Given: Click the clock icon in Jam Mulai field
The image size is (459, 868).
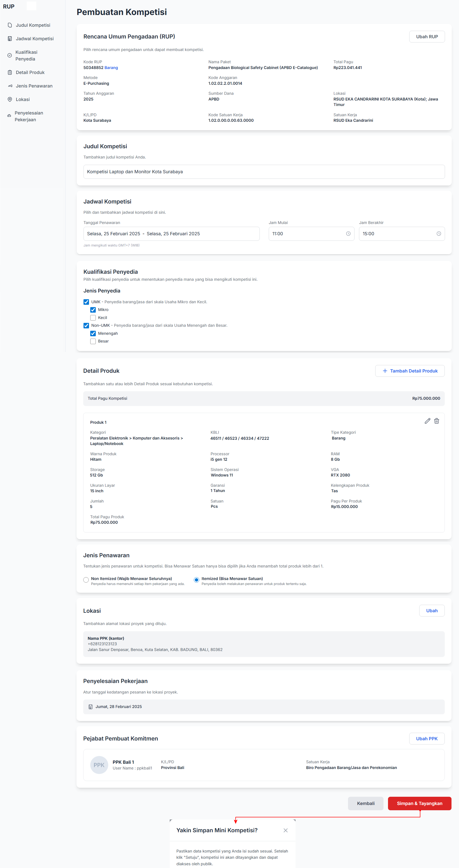Looking at the screenshot, I should coord(348,233).
